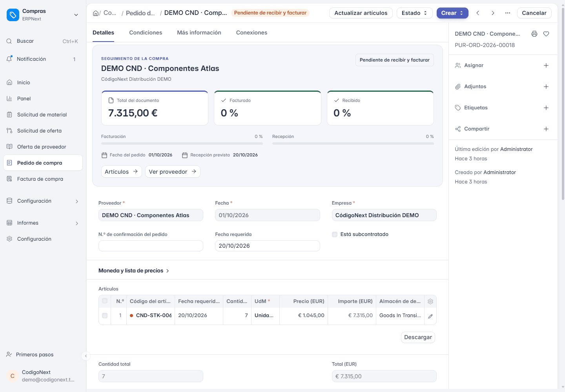The width and height of the screenshot is (565, 392).
Task: Edit row CND-STK-006 with the pencil icon
Action: (x=430, y=316)
